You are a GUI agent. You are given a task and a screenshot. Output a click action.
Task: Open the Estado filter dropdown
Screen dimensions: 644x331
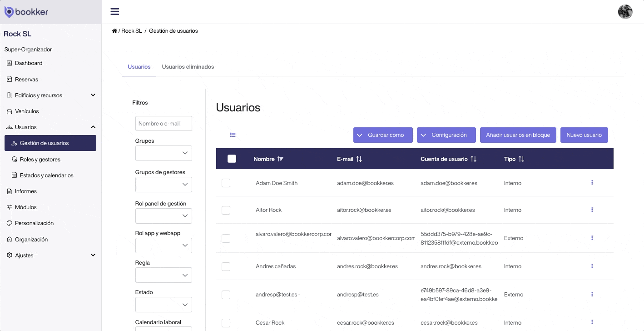163,304
